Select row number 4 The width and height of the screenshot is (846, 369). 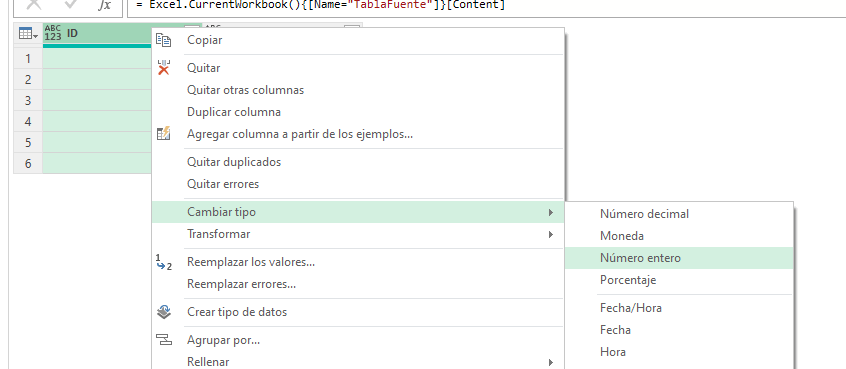[28, 121]
